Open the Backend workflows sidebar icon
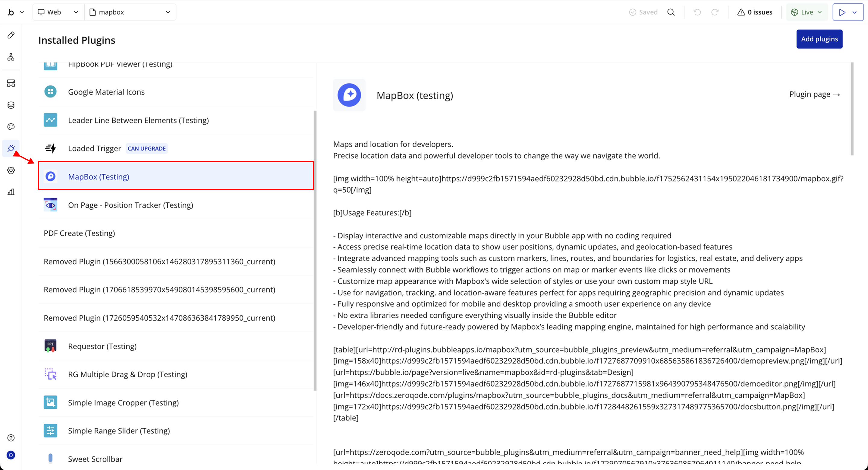868x470 pixels. click(x=11, y=83)
